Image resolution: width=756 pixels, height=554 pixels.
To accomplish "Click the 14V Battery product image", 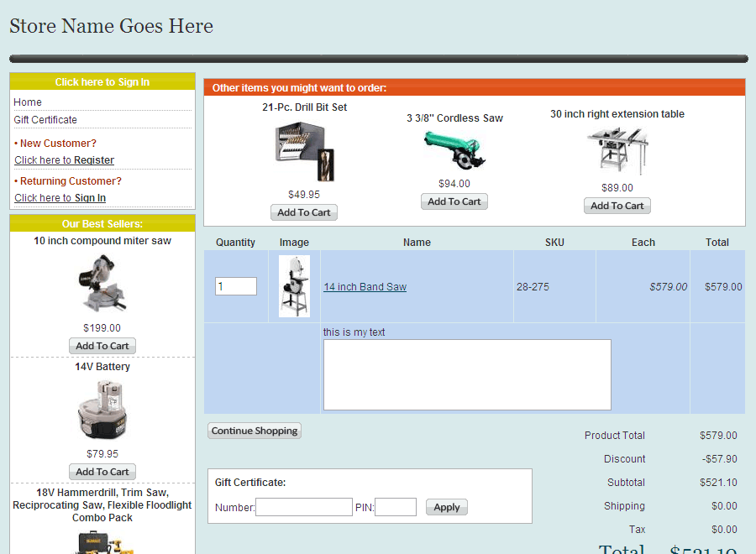I will coord(102,409).
